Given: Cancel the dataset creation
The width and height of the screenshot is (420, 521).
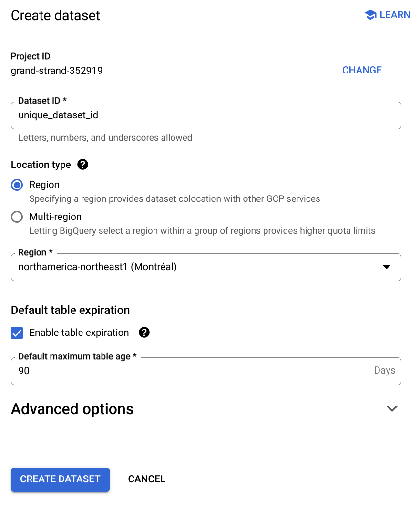Looking at the screenshot, I should click(x=146, y=479).
